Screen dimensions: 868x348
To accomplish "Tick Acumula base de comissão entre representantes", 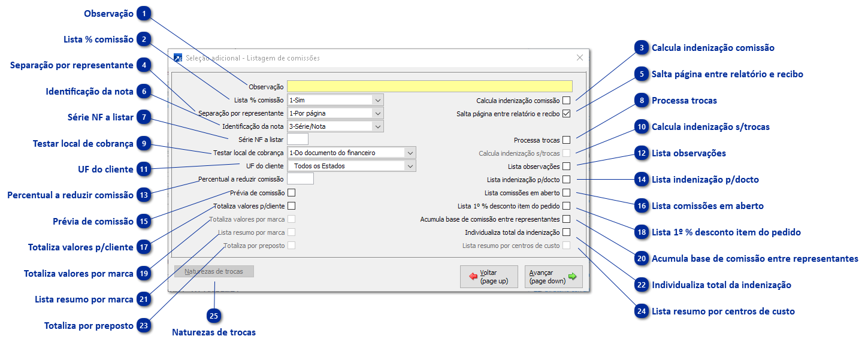I will (566, 219).
